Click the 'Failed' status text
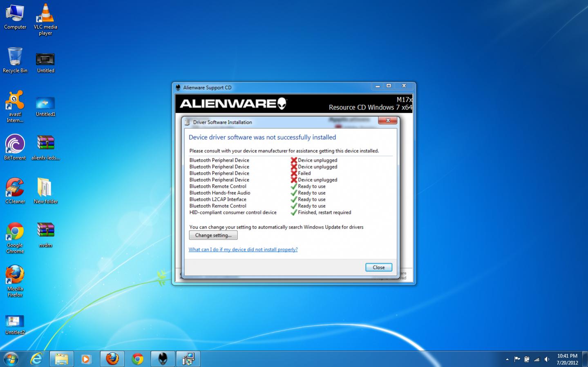Screen dimensions: 588x367 tap(304, 173)
